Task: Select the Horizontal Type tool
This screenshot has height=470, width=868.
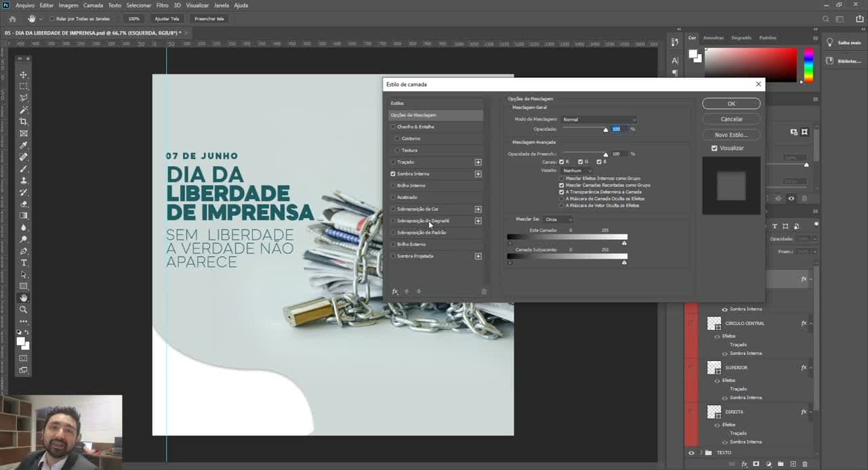Action: point(24,263)
